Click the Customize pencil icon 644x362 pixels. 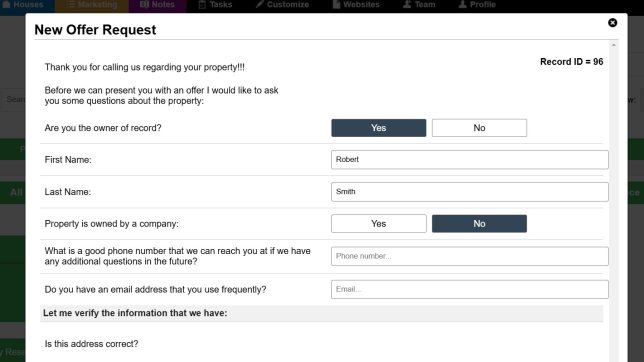coord(260,5)
